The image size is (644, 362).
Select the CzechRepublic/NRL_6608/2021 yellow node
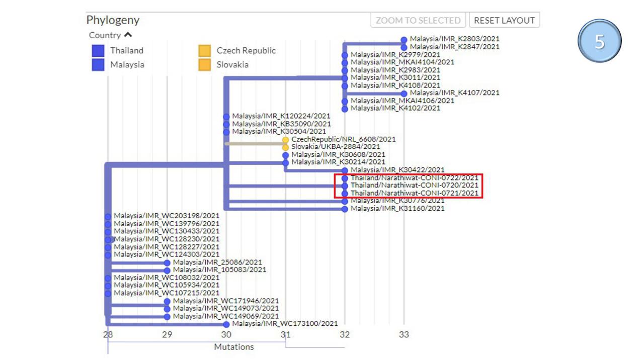pos(286,140)
